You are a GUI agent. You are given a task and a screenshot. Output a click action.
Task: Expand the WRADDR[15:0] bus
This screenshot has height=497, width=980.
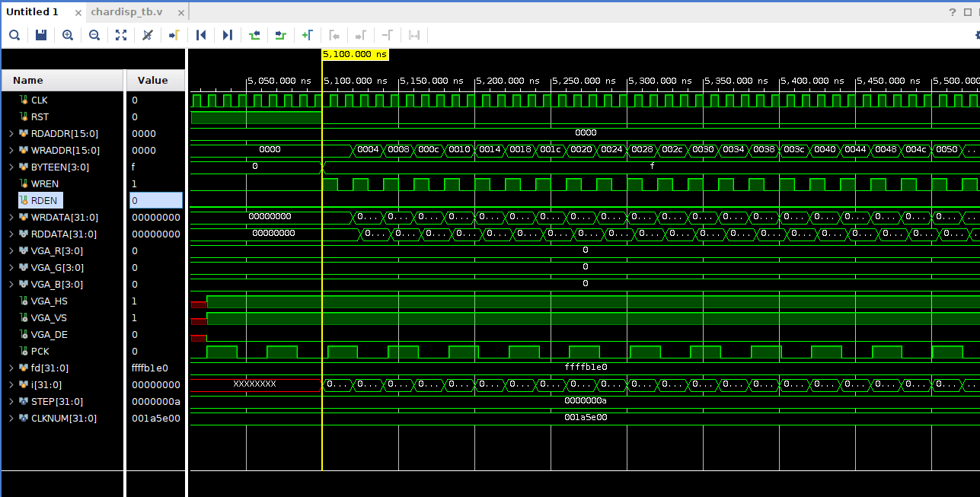point(11,150)
